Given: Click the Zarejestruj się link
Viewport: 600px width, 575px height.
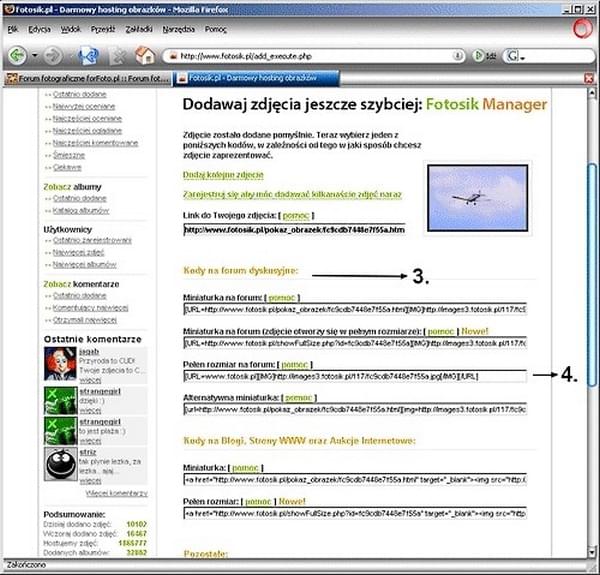Looking at the screenshot, I should 292,194.
